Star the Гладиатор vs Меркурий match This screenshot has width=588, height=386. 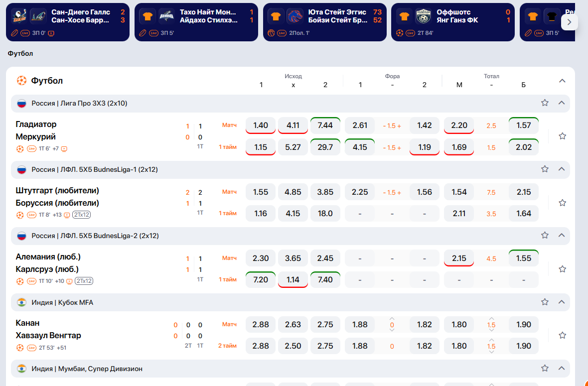click(x=563, y=136)
